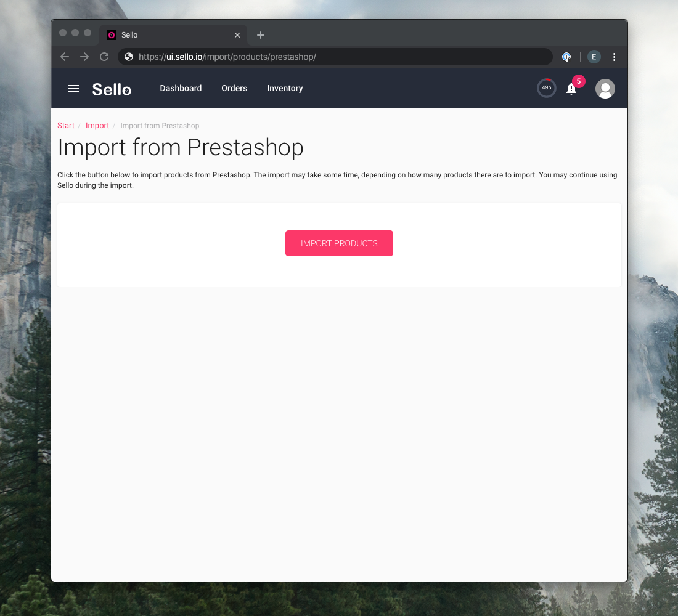Open the Chrome profile E avatar
Screen dimensions: 678x616
(x=594, y=57)
